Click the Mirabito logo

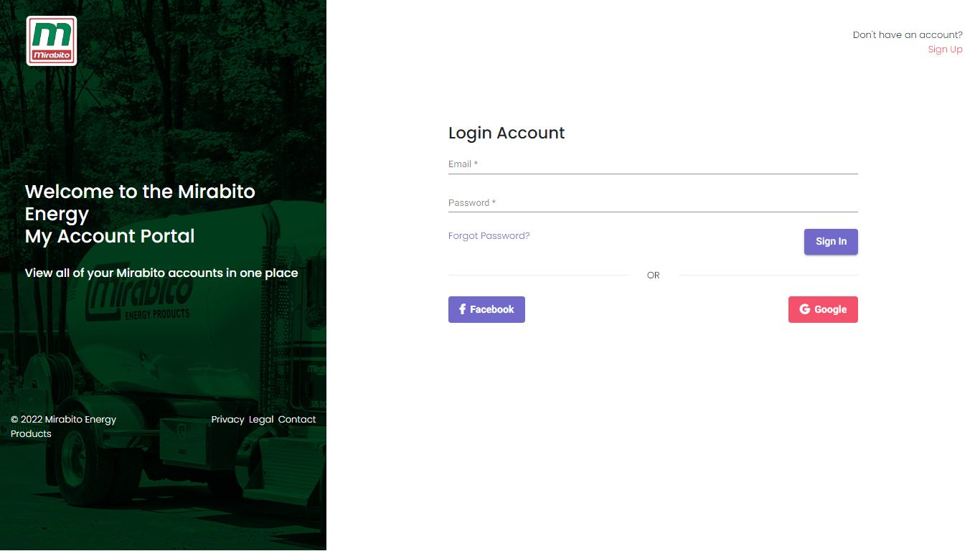click(52, 41)
